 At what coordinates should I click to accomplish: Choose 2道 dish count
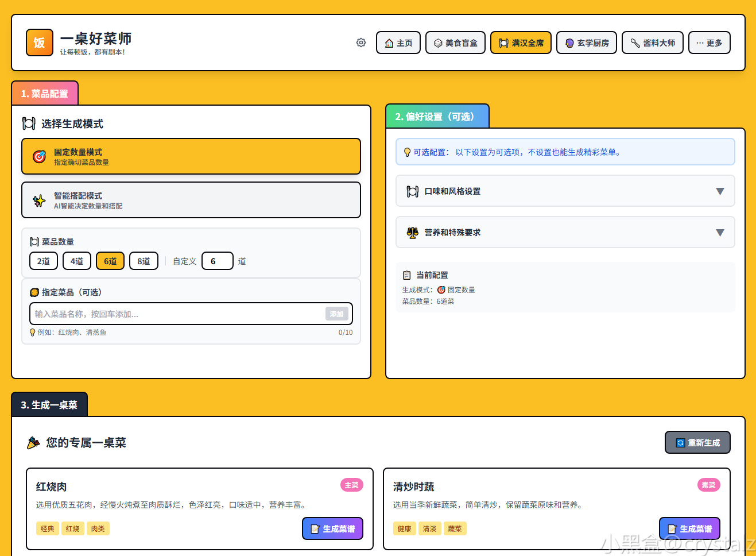(x=44, y=261)
